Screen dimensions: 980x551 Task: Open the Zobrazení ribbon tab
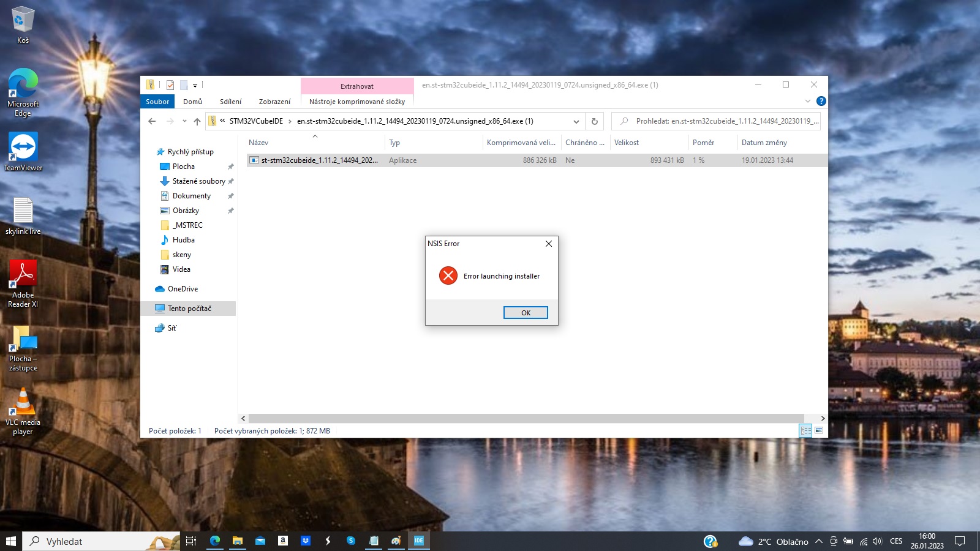[274, 102]
